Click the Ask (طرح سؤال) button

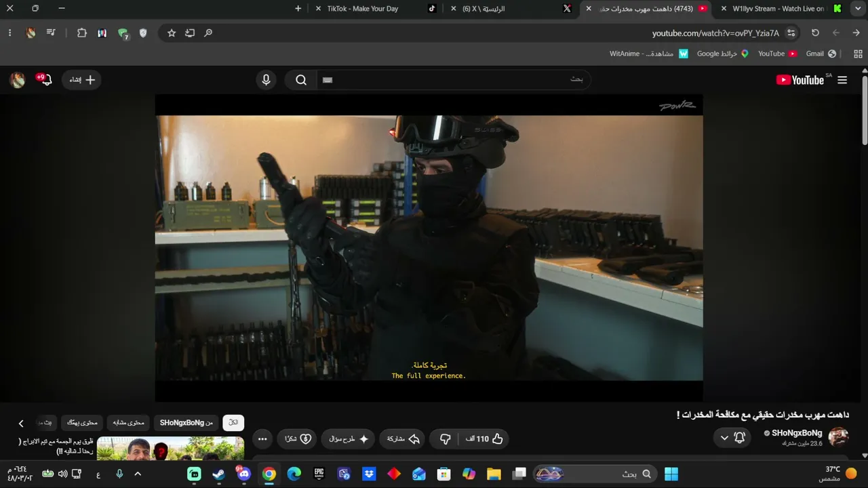[x=349, y=439]
